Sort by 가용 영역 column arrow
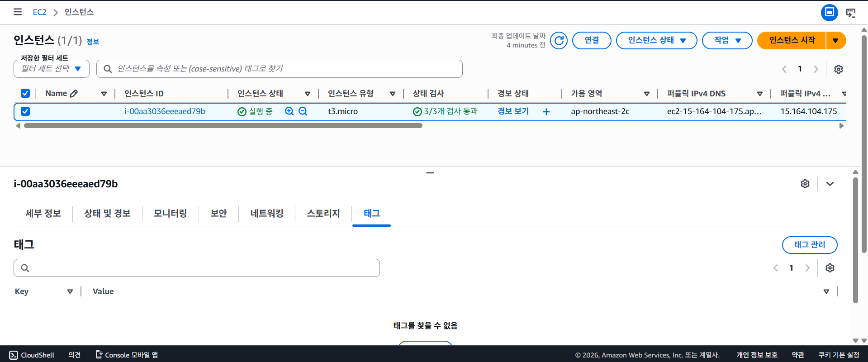This screenshot has width=868, height=362. click(x=647, y=94)
